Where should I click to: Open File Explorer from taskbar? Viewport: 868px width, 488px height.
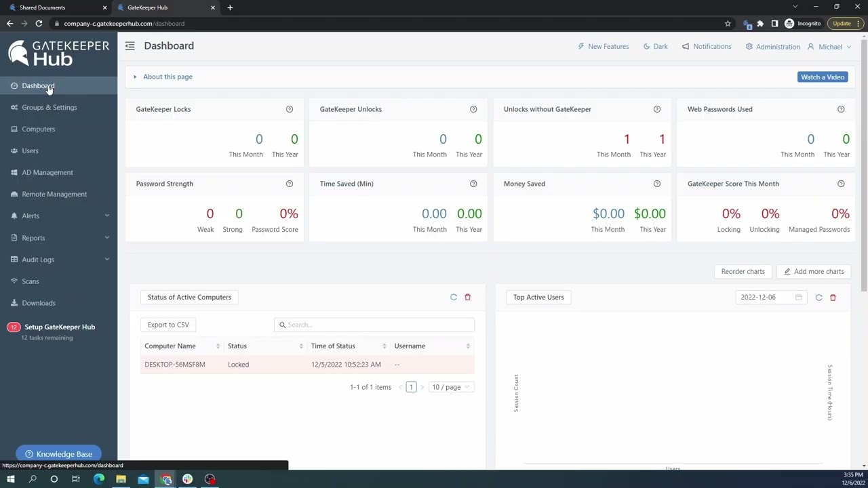point(121,479)
